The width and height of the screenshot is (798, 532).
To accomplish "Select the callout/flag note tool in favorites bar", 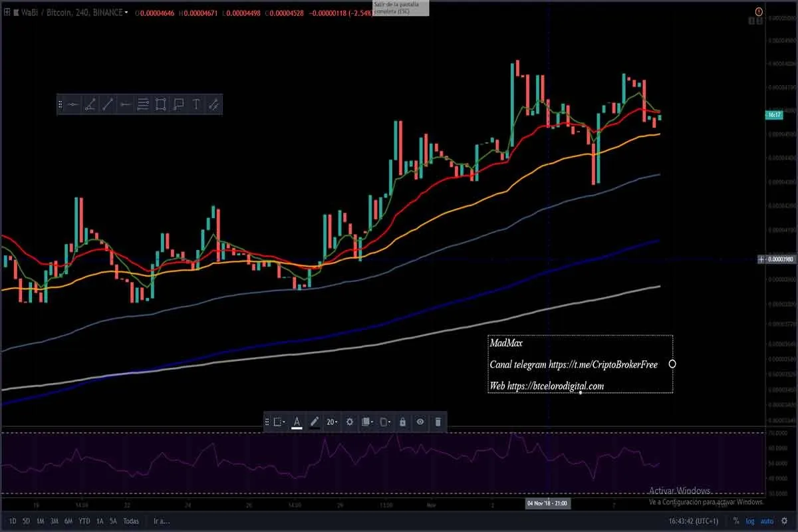I will [x=178, y=104].
